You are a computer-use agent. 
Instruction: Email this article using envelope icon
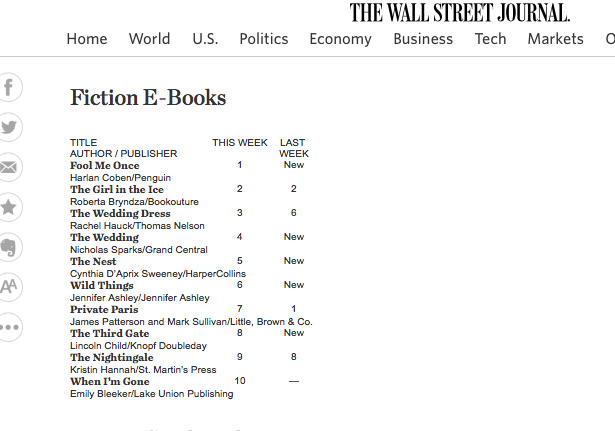(x=9, y=167)
